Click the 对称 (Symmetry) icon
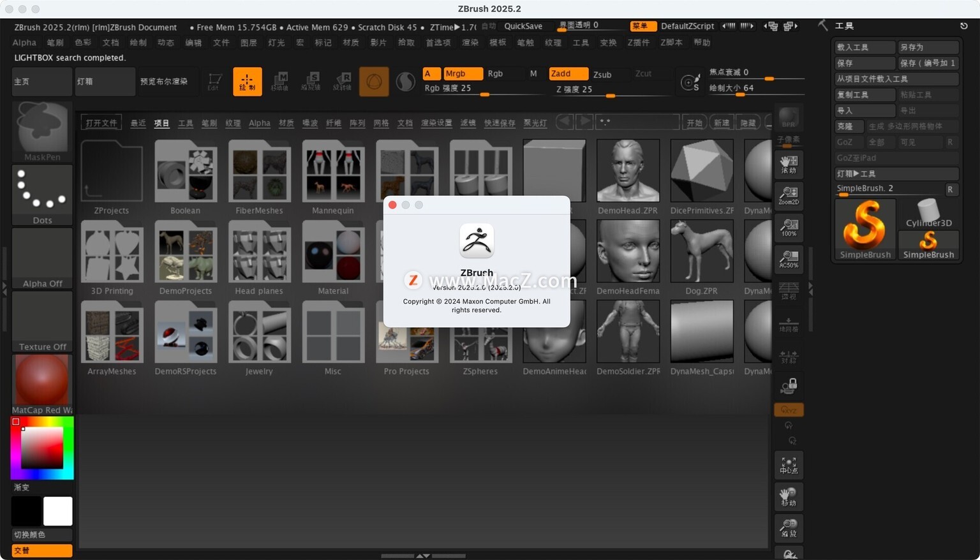The width and height of the screenshot is (980, 560). (x=789, y=356)
